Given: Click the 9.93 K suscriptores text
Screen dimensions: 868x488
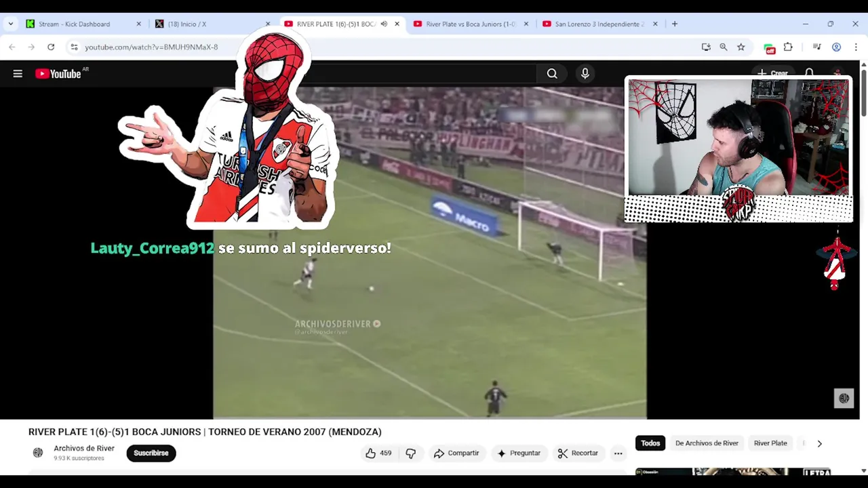Looking at the screenshot, I should [79, 458].
